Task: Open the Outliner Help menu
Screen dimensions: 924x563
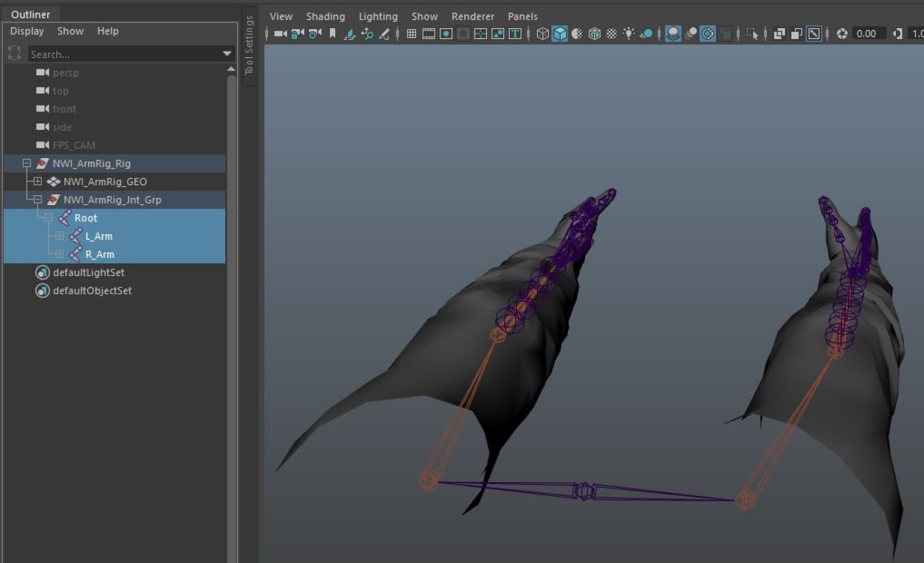Action: (107, 31)
